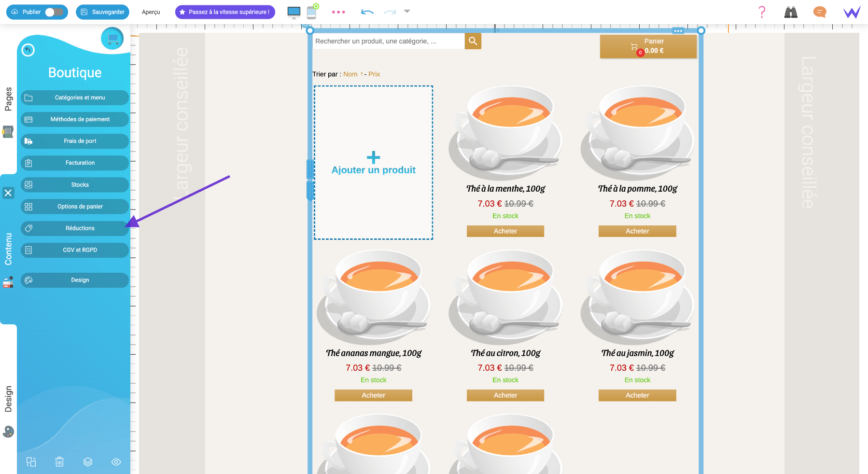This screenshot has width=868, height=474.
Task: Click Acheter under Thé à la menthe
Action: pos(505,231)
